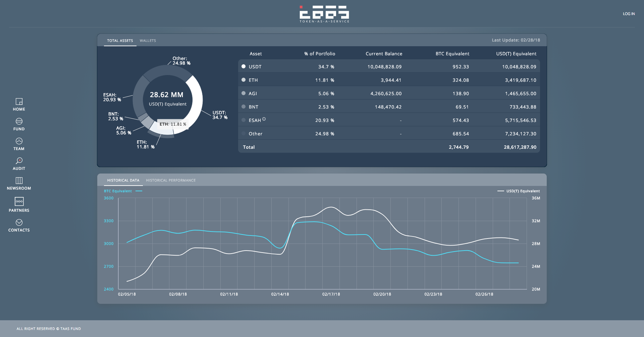Open the Newsroom icon
Image resolution: width=644 pixels, height=337 pixels.
tap(19, 181)
